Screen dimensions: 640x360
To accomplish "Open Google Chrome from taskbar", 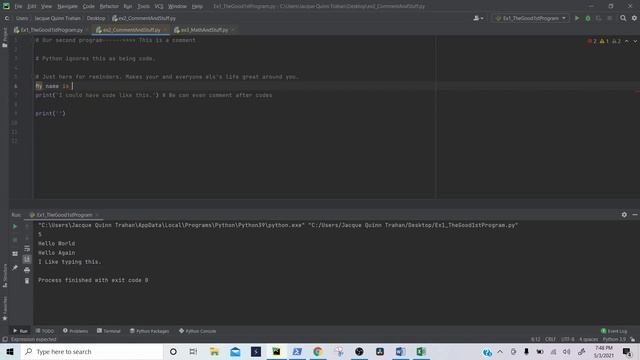I will (x=318, y=351).
